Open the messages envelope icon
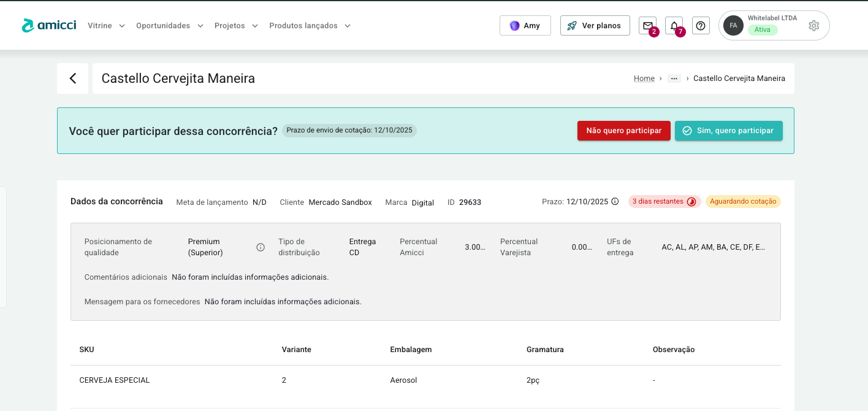 point(647,26)
